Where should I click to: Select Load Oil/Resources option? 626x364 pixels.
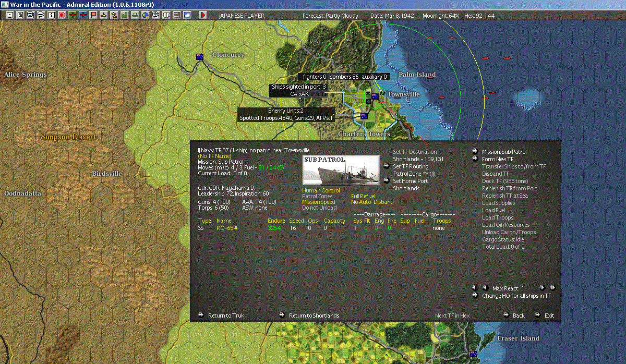(505, 225)
